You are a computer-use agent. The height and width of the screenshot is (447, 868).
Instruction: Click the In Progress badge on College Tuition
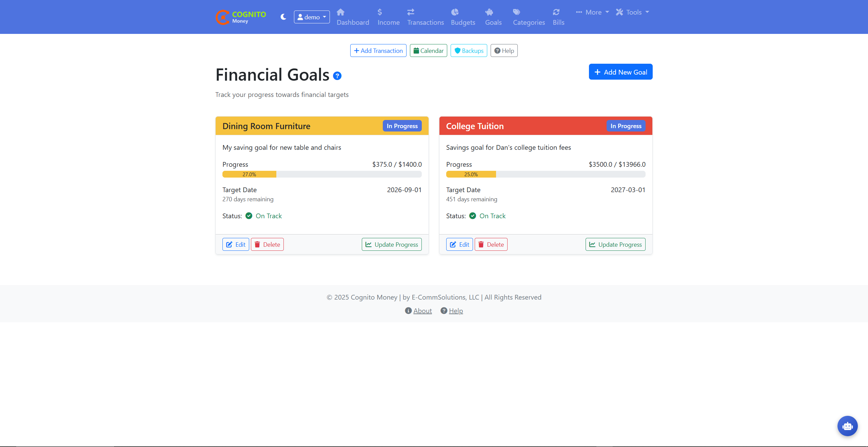pyautogui.click(x=626, y=126)
